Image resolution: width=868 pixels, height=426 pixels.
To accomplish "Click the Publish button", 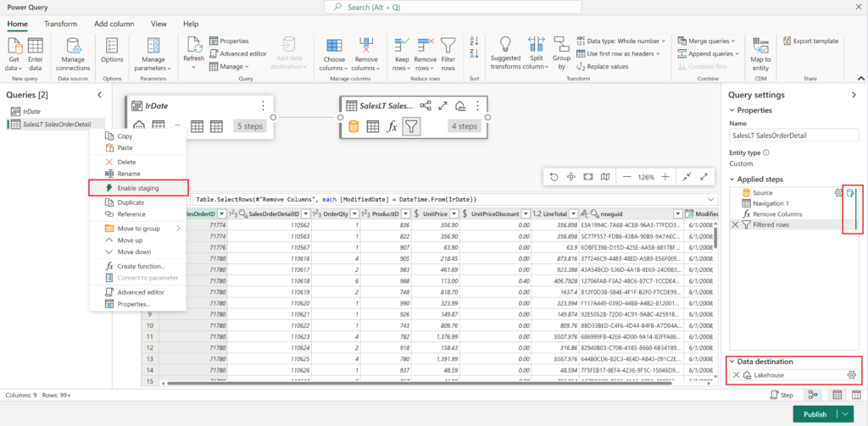I will point(815,414).
